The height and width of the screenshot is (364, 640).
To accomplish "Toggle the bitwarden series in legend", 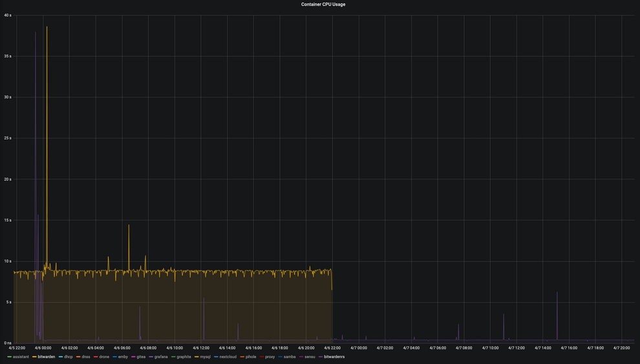I will (x=46, y=357).
